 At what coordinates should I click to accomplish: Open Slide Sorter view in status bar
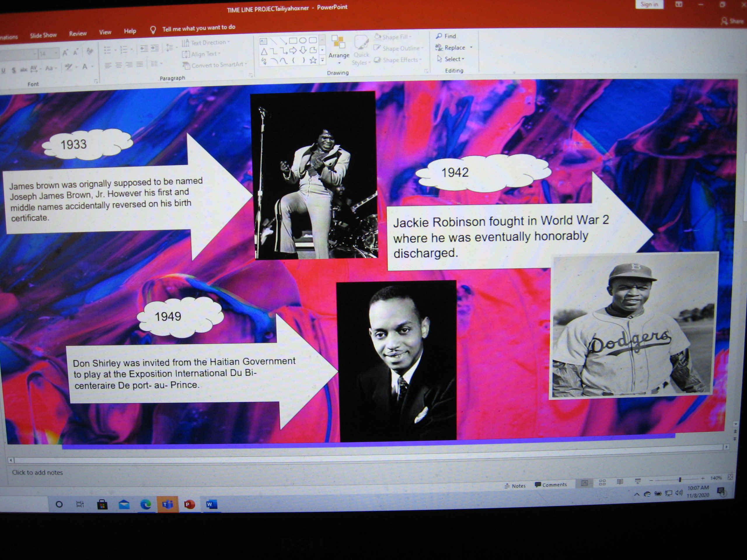tap(602, 482)
